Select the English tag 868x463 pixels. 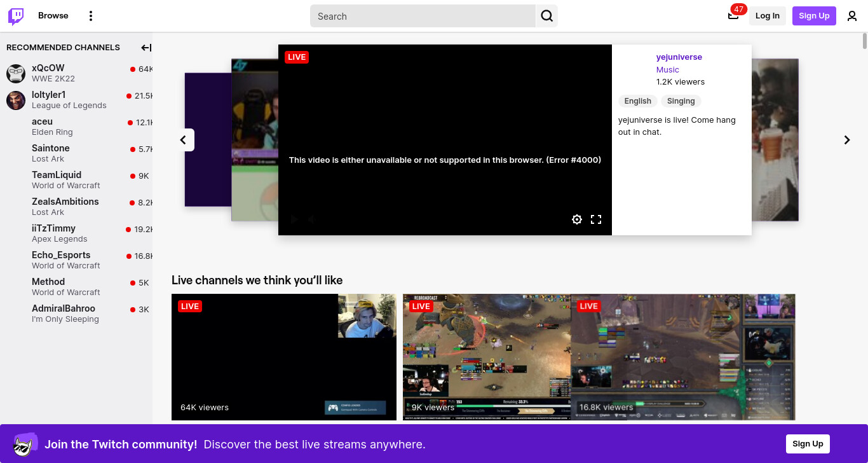[638, 101]
